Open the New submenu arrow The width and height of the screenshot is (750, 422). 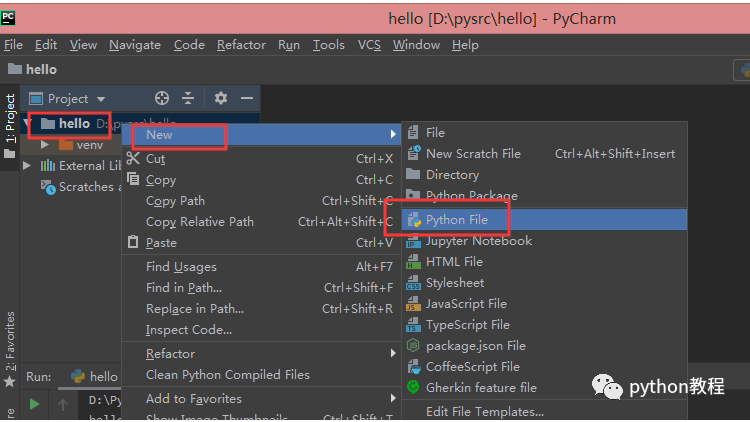(x=393, y=134)
